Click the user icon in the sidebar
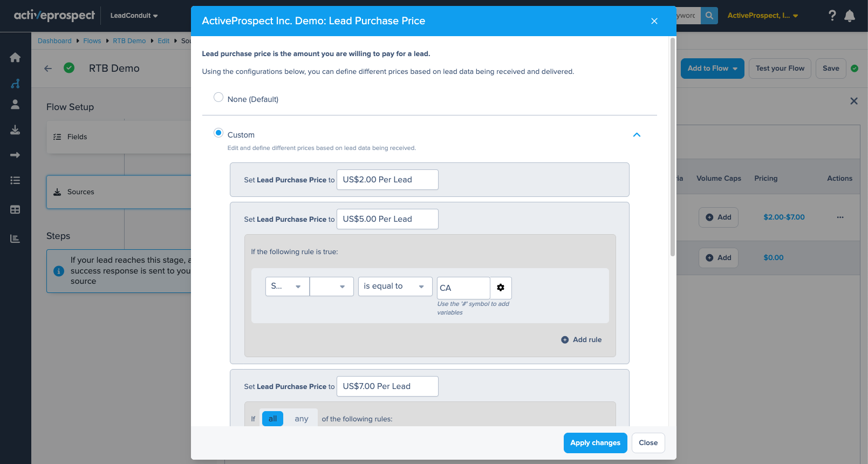 coord(15,105)
